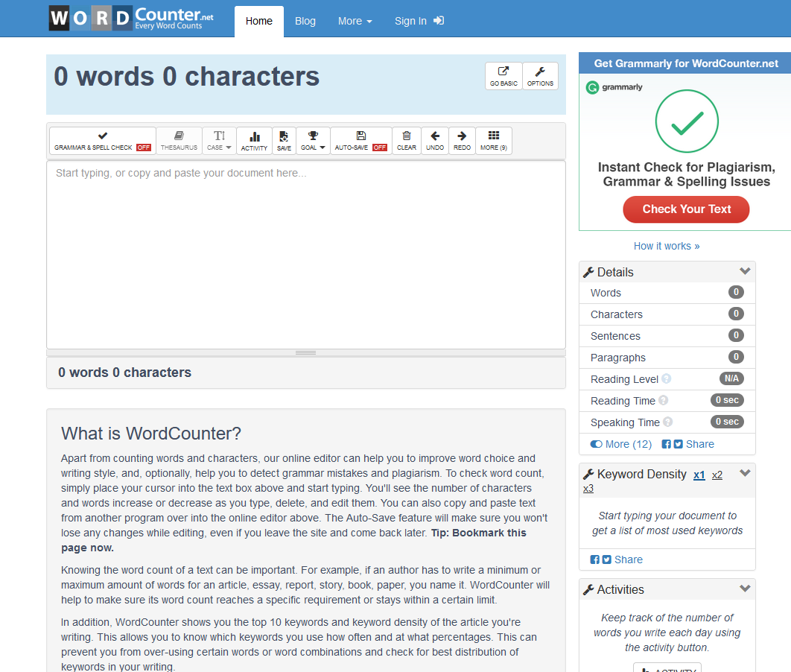Select x3 keyword density
This screenshot has width=791, height=672.
click(588, 489)
